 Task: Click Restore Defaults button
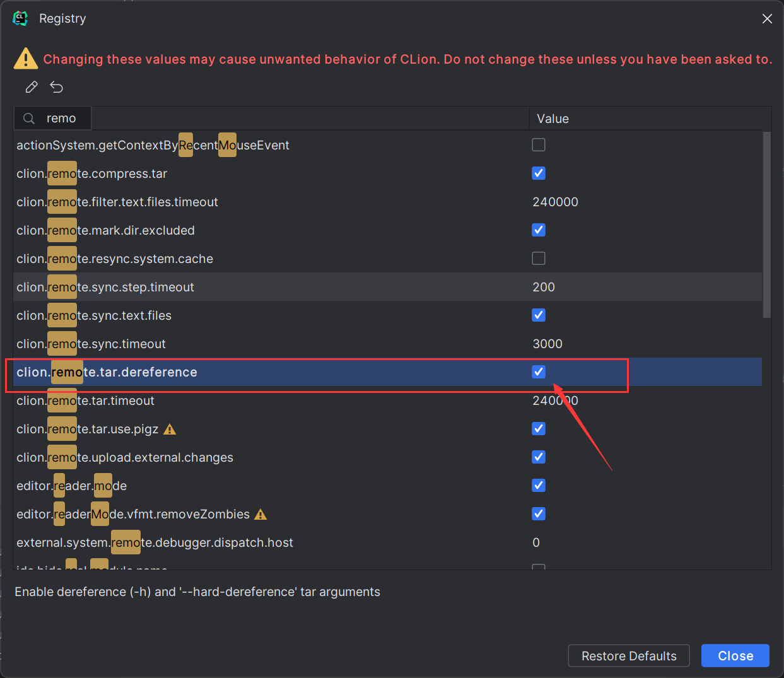pos(629,656)
